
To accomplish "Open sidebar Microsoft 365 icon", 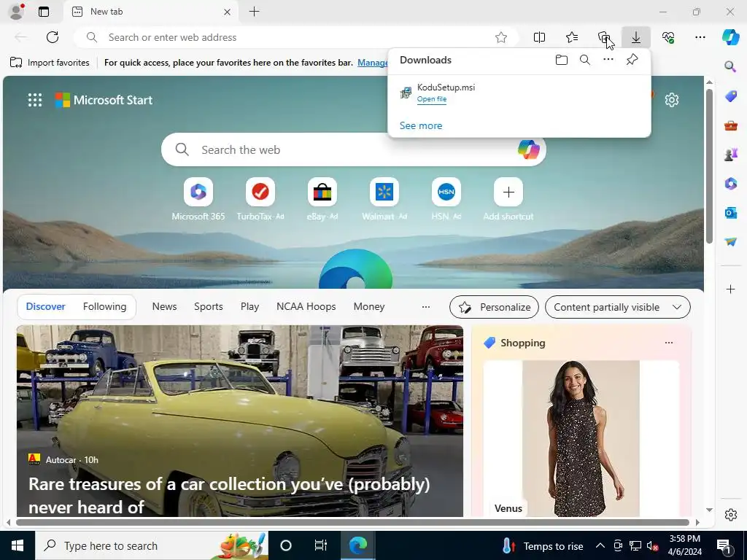I will pos(730,183).
